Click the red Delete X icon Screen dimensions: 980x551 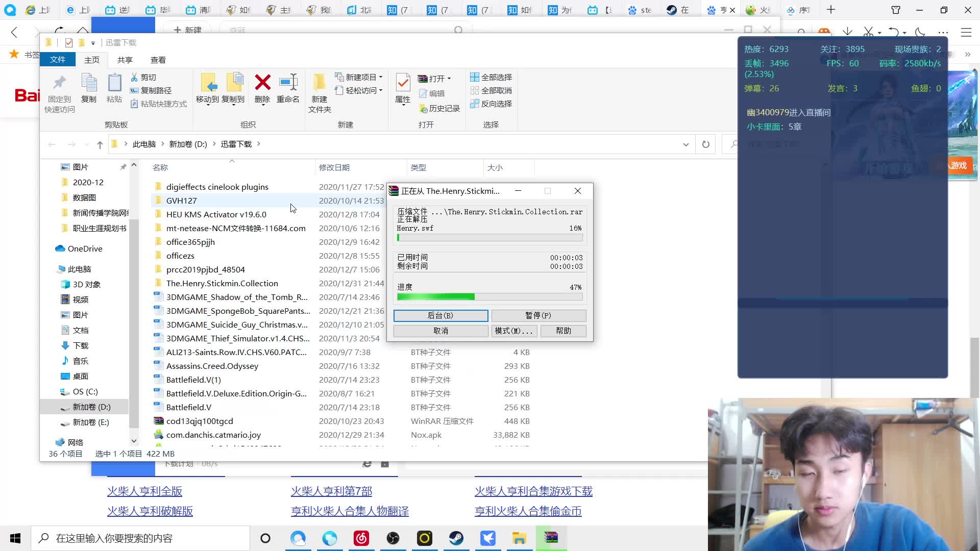[x=262, y=82]
